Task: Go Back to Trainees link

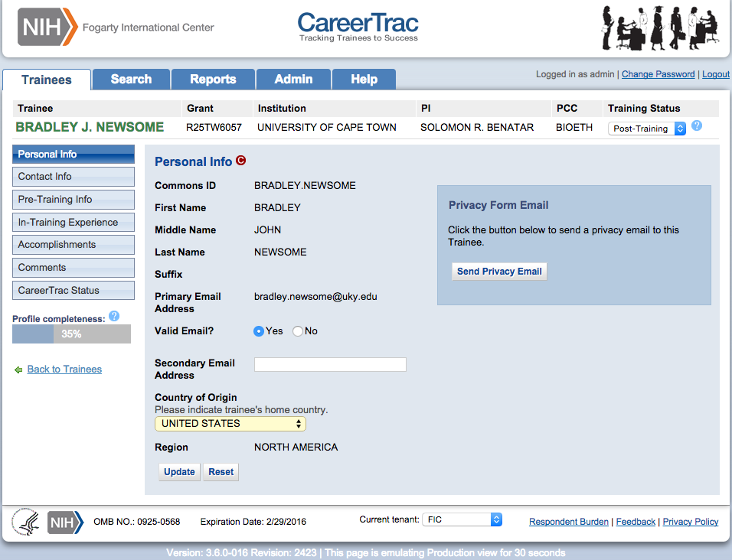Action: [x=64, y=370]
